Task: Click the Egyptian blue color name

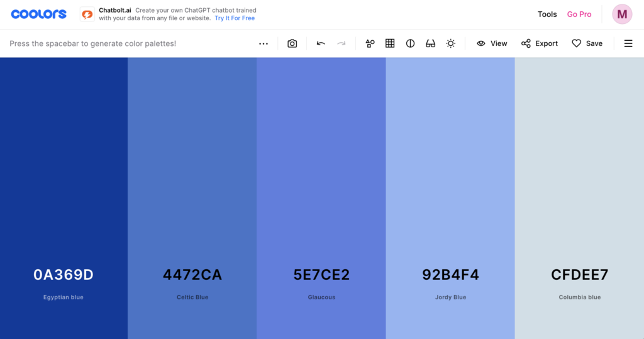Action: [x=64, y=297]
